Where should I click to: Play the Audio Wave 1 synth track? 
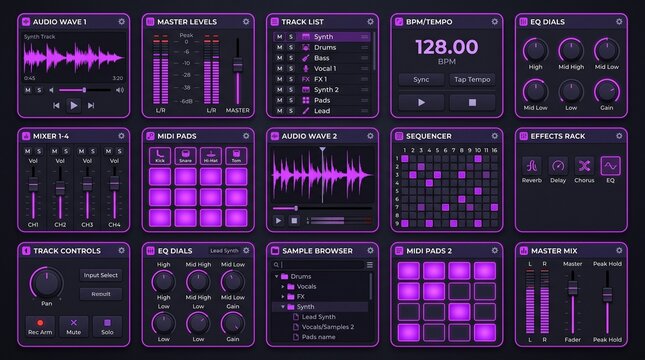click(x=74, y=106)
